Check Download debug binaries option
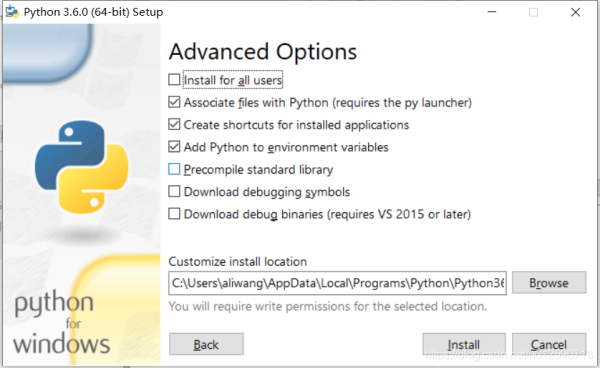This screenshot has height=368, width=600. [x=174, y=213]
